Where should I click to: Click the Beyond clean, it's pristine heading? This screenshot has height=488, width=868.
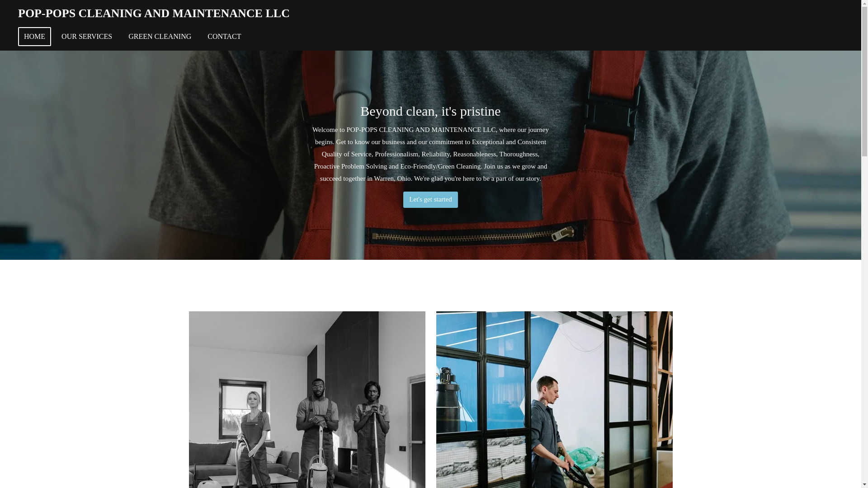(430, 111)
